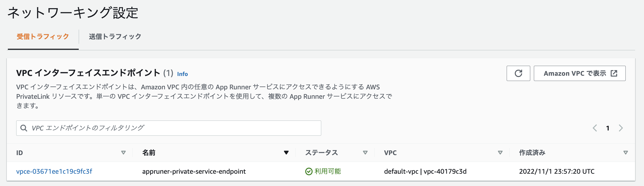Screen dimensions: 644x186
Task: Click the search magnifier icon
Action: [24, 128]
